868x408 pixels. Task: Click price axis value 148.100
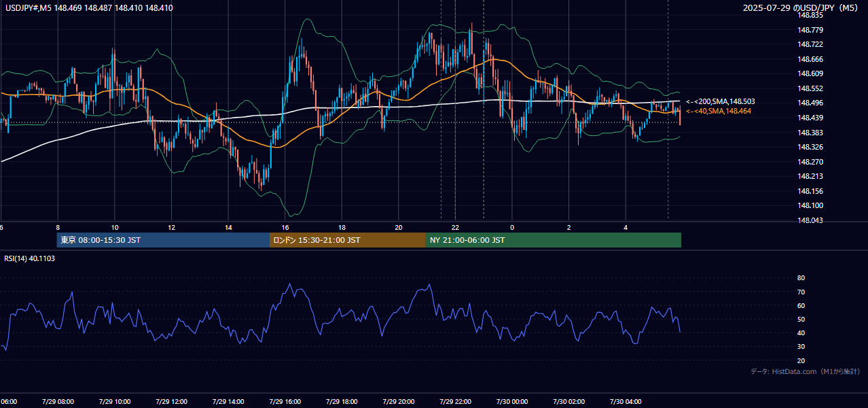click(810, 205)
